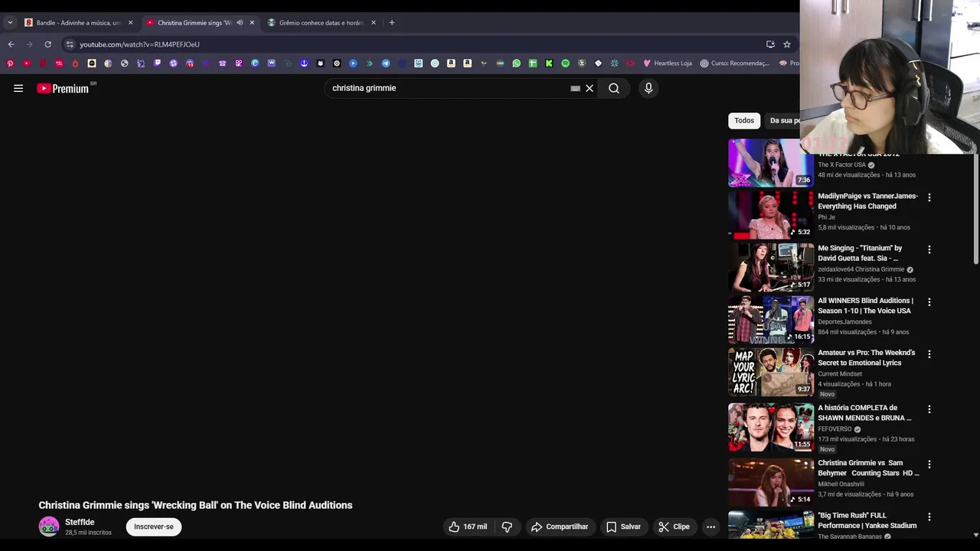980x551 pixels.
Task: Open options menu for MadilynPaige video
Action: click(x=929, y=197)
